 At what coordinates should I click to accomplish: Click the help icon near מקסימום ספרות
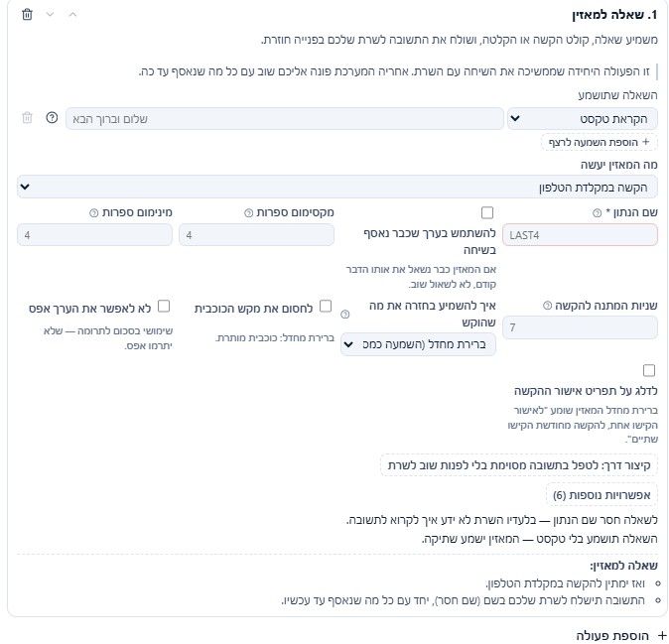[248, 212]
